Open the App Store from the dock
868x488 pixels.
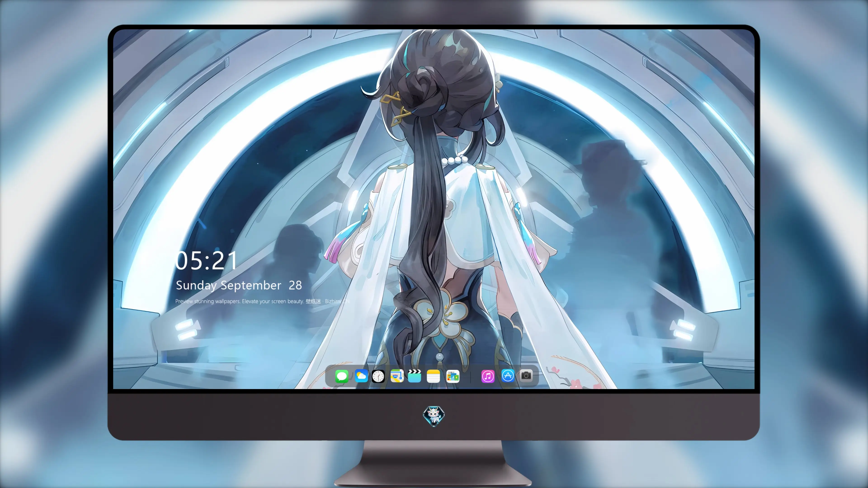(508, 375)
